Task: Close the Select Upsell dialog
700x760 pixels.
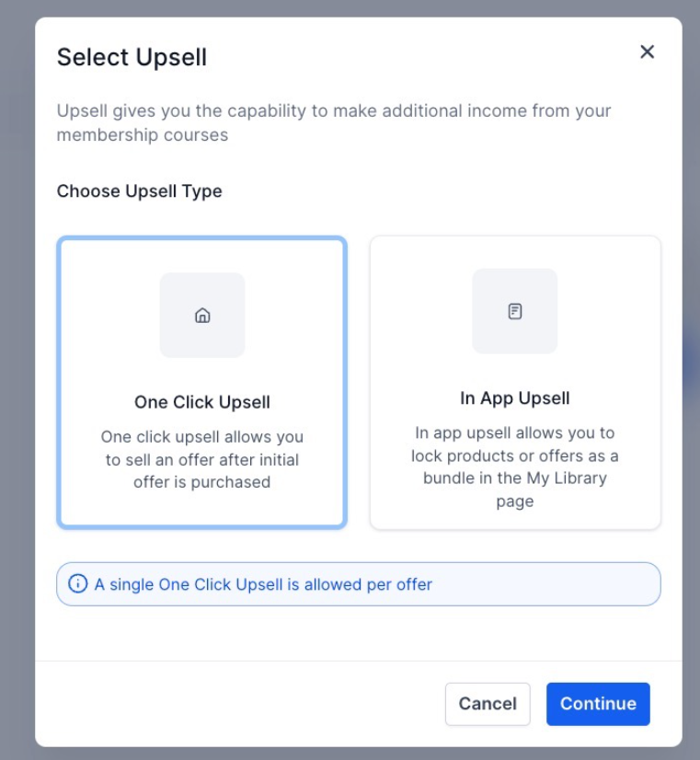Action: coord(647,52)
